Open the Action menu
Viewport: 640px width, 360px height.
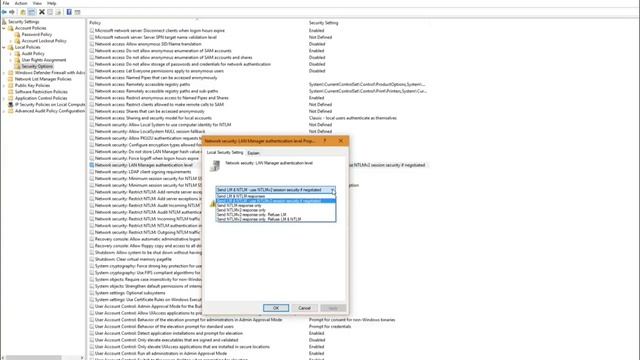coord(21,3)
